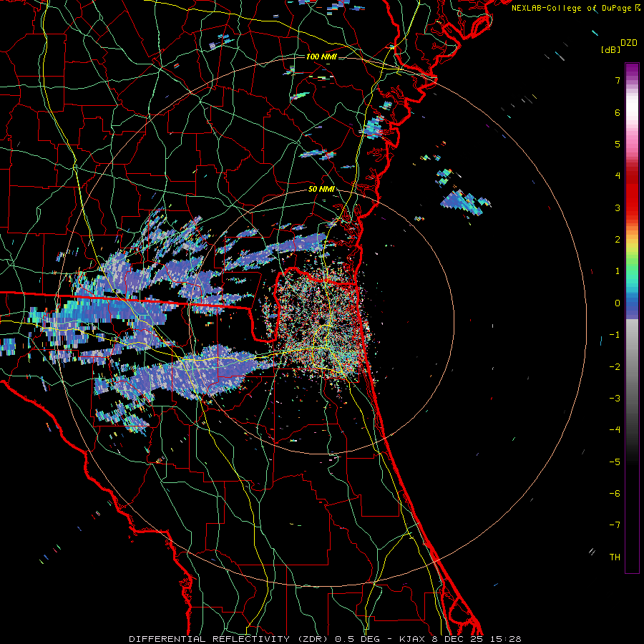The image size is (644, 644).
Task: Click the 4 value on the color scale
Action: [x=618, y=176]
